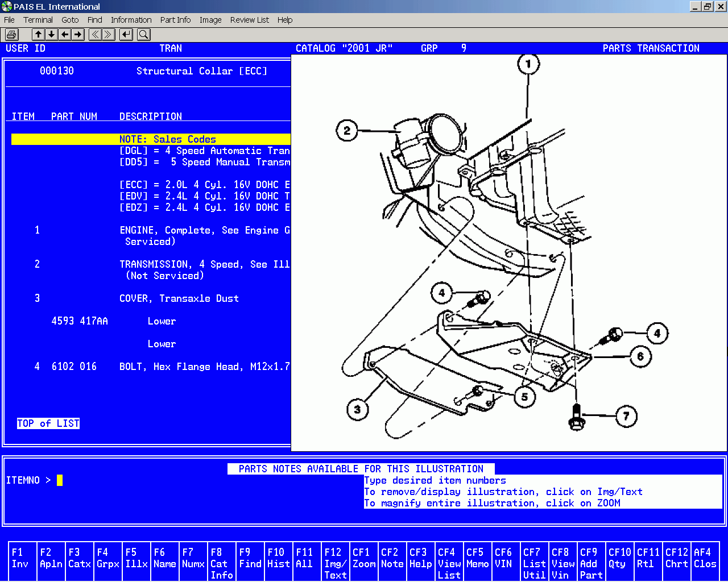Click the up arrow toolbar button
This screenshot has height=582, width=728.
(x=38, y=35)
